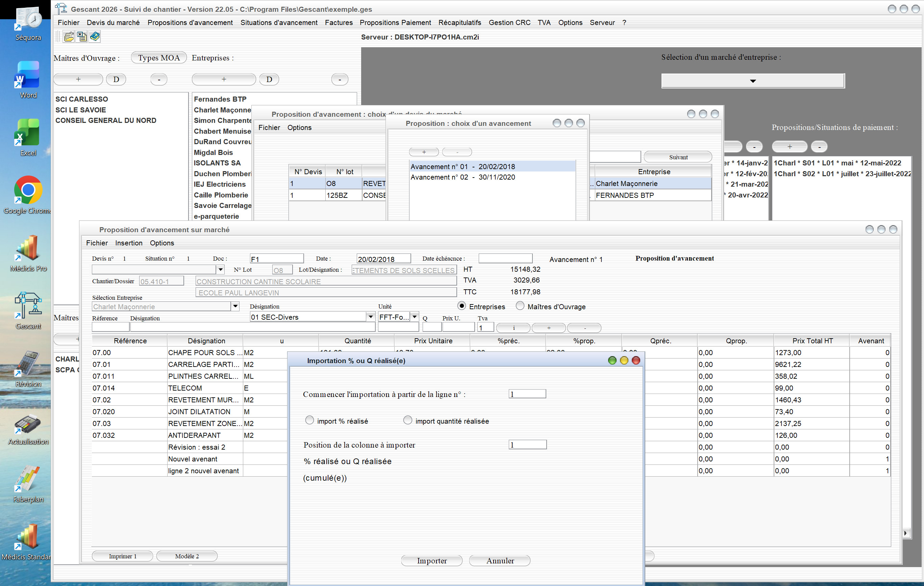The image size is (924, 586).
Task: Click the Modèle 2 button
Action: coord(187,556)
